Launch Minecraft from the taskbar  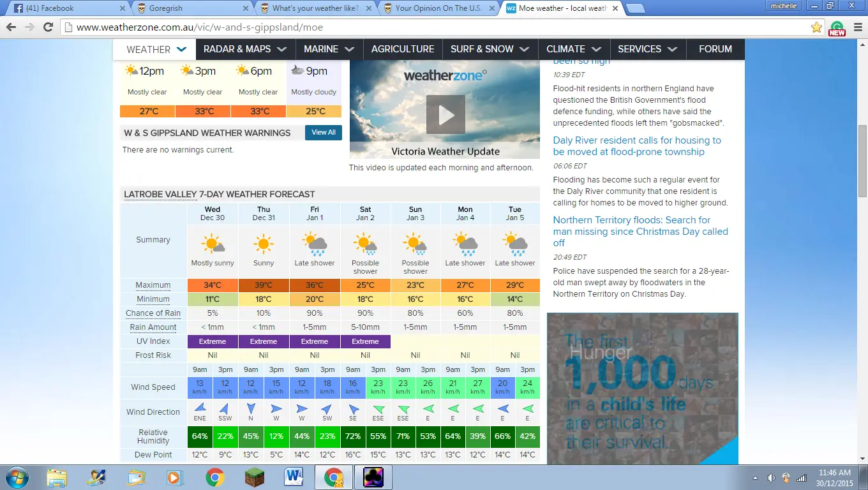(255, 477)
